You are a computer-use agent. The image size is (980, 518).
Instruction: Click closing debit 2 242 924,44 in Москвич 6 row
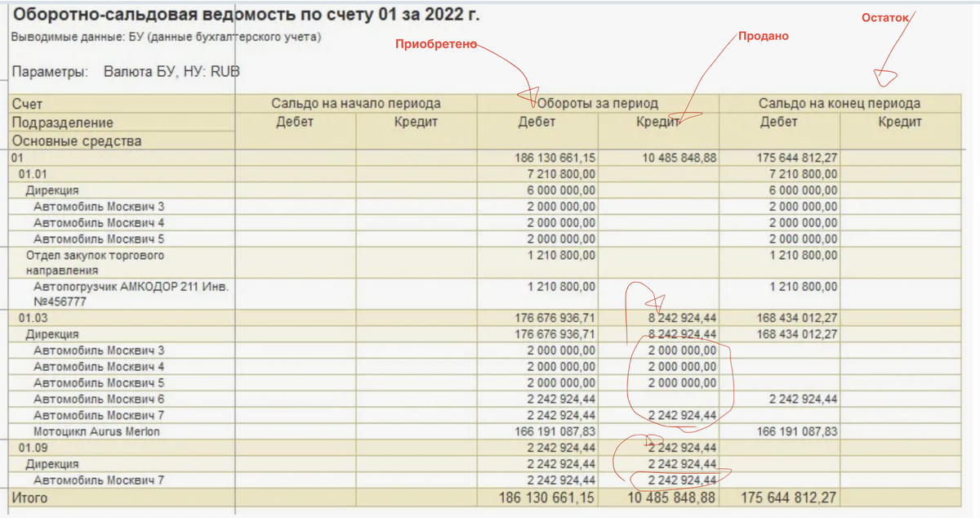click(804, 400)
